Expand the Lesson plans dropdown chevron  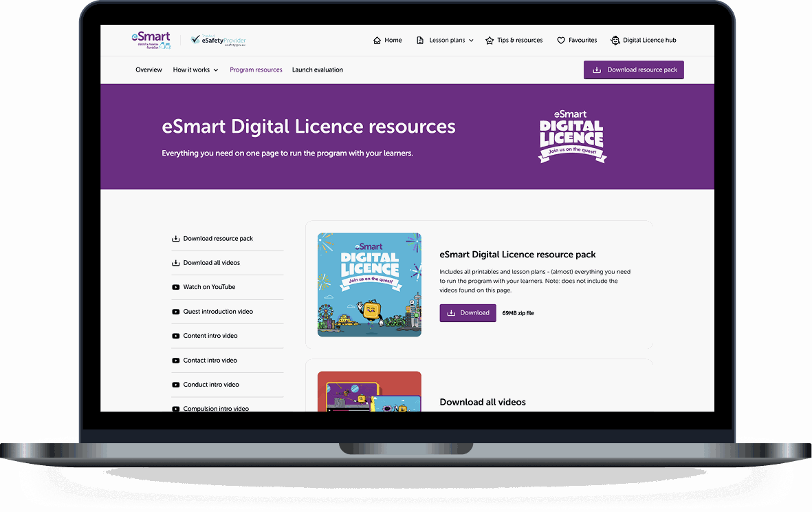471,41
